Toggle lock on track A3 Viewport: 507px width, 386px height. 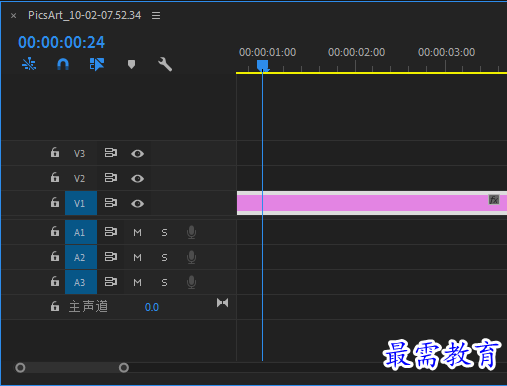(55, 281)
